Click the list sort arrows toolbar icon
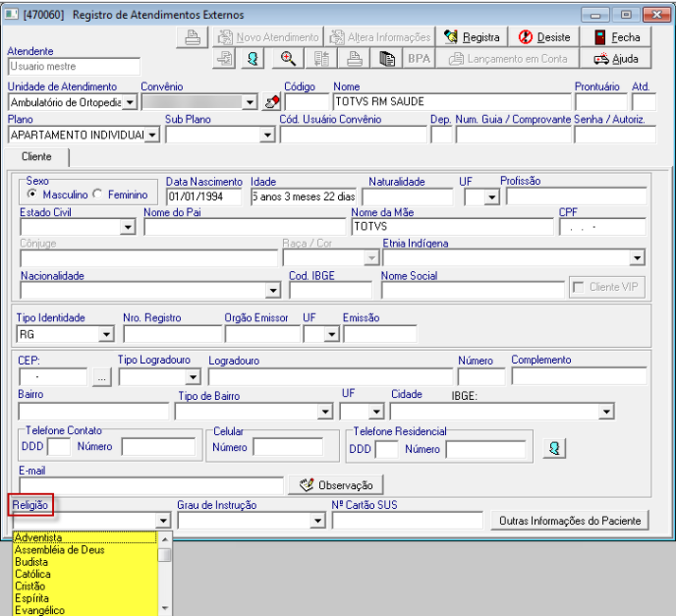Viewport: 676px width, 616px height. 321,59
